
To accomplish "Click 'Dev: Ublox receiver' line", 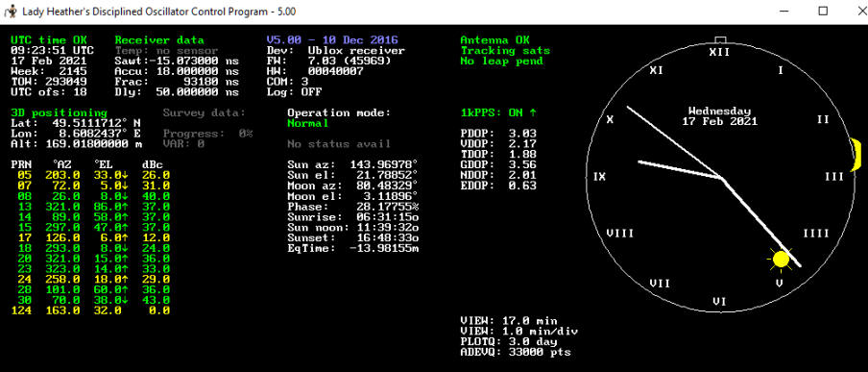I will [x=335, y=50].
